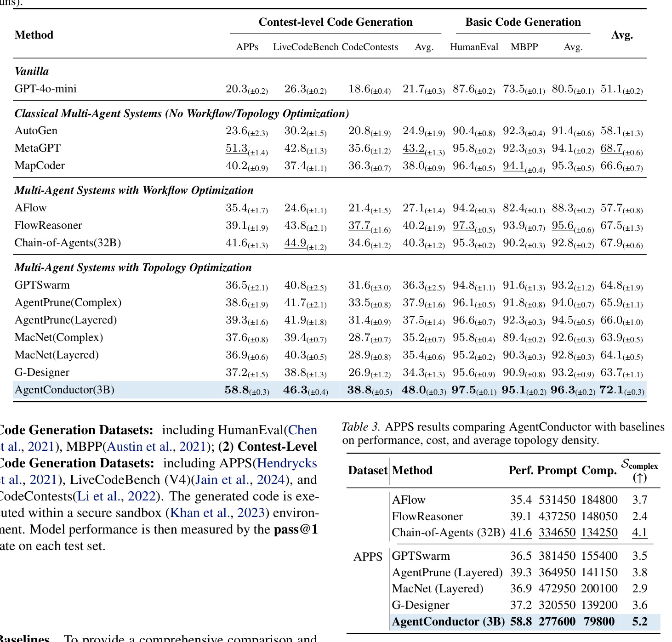This screenshot has height=642, width=672.
Task: Select the 'MBPP' column header
Action: pos(524,47)
